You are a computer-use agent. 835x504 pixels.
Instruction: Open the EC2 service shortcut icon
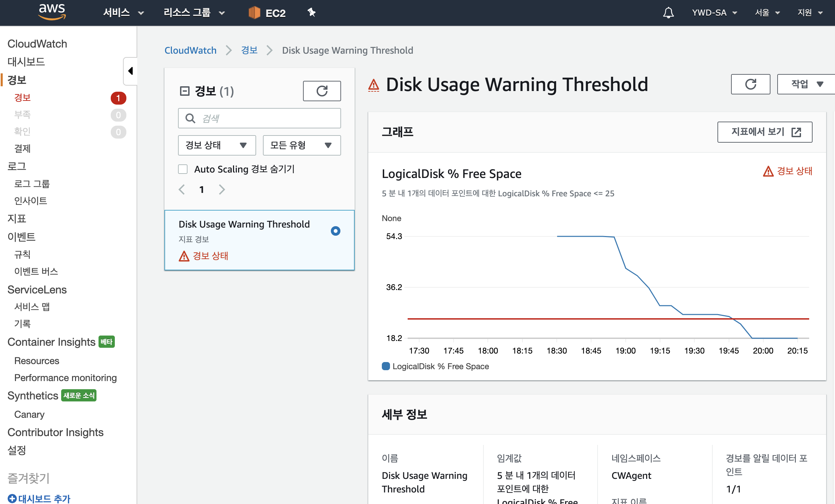pyautogui.click(x=254, y=13)
